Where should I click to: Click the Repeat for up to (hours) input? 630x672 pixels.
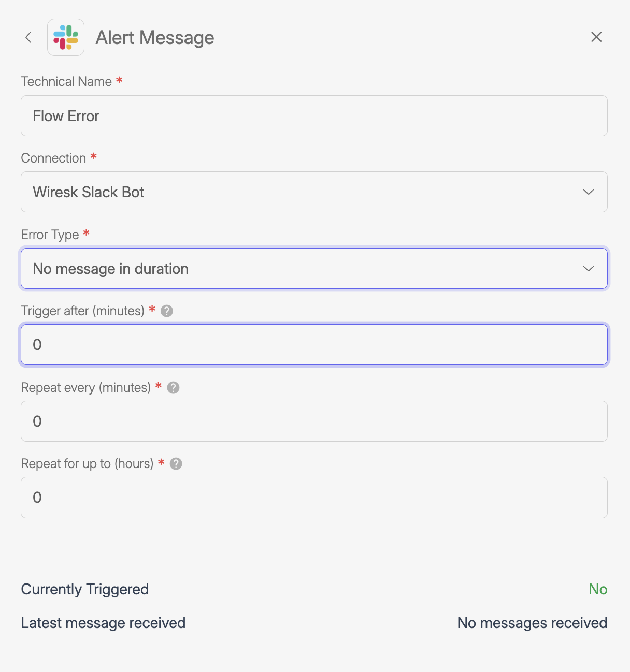[313, 498]
